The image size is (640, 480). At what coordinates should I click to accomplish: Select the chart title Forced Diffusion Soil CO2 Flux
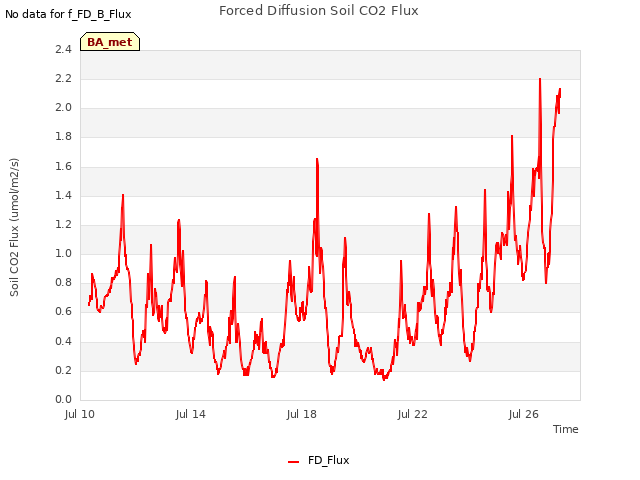pos(319,10)
